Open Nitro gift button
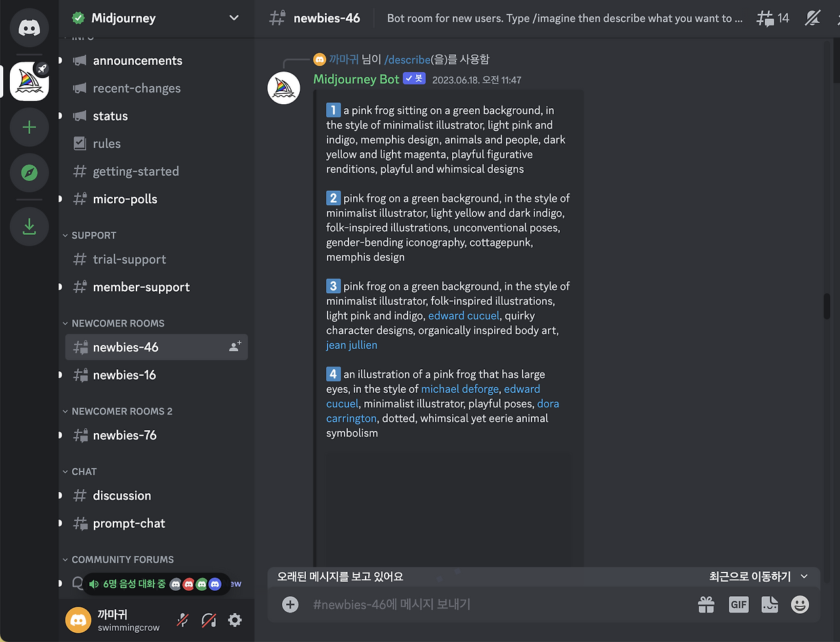Image resolution: width=840 pixels, height=642 pixels. pyautogui.click(x=706, y=605)
